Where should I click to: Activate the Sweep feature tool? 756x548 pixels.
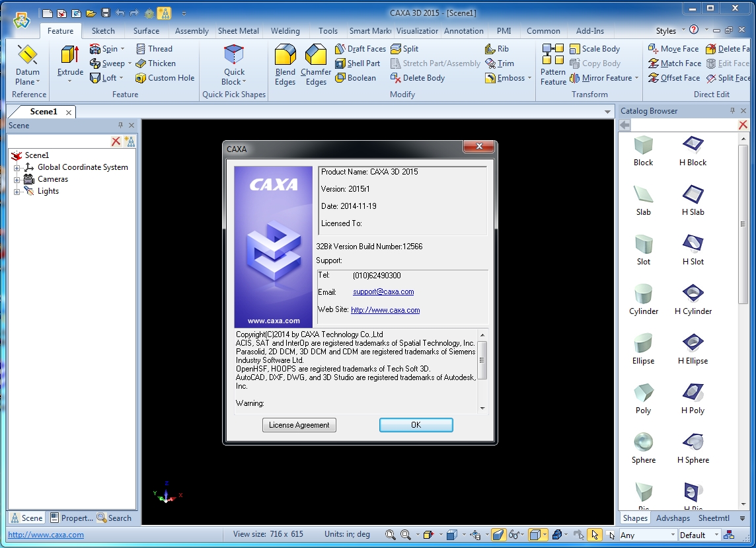[x=107, y=63]
